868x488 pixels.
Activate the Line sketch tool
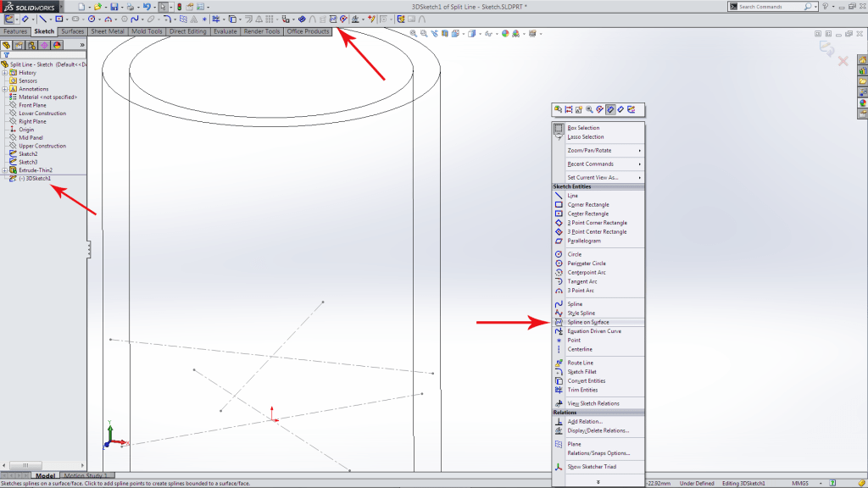click(x=573, y=195)
